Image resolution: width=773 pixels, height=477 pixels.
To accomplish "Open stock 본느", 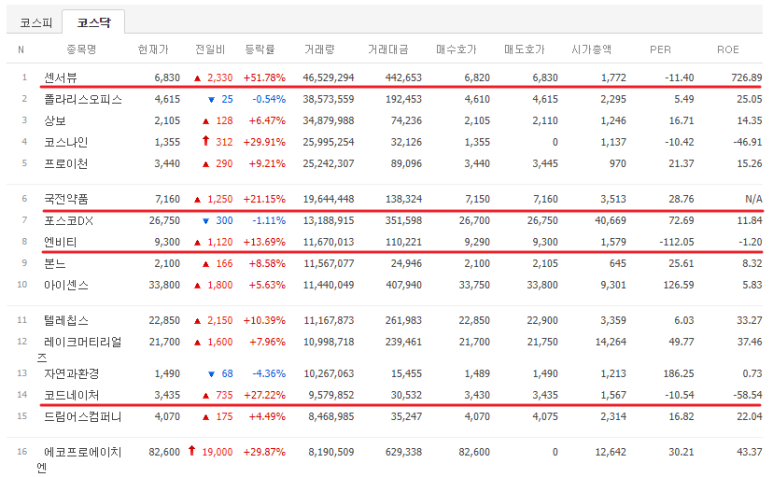I will point(55,264).
